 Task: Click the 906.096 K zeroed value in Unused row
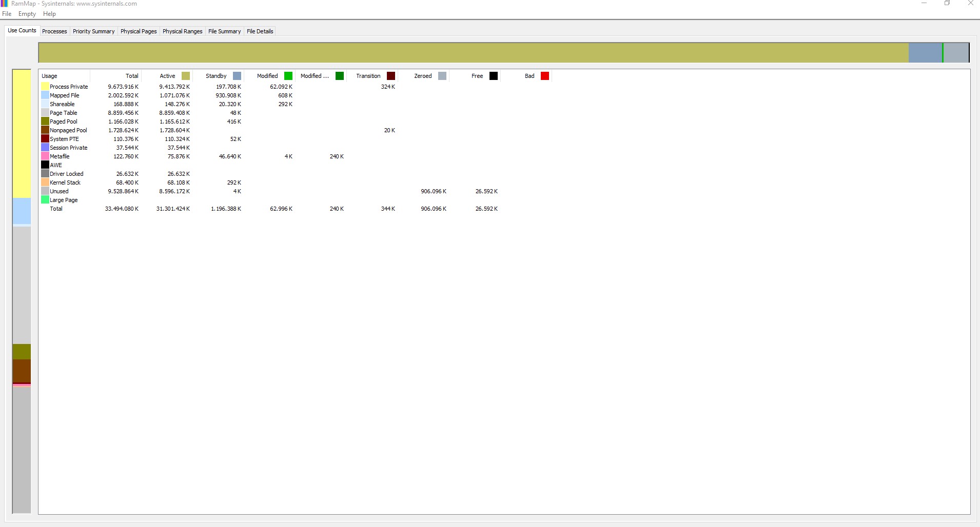pos(434,191)
